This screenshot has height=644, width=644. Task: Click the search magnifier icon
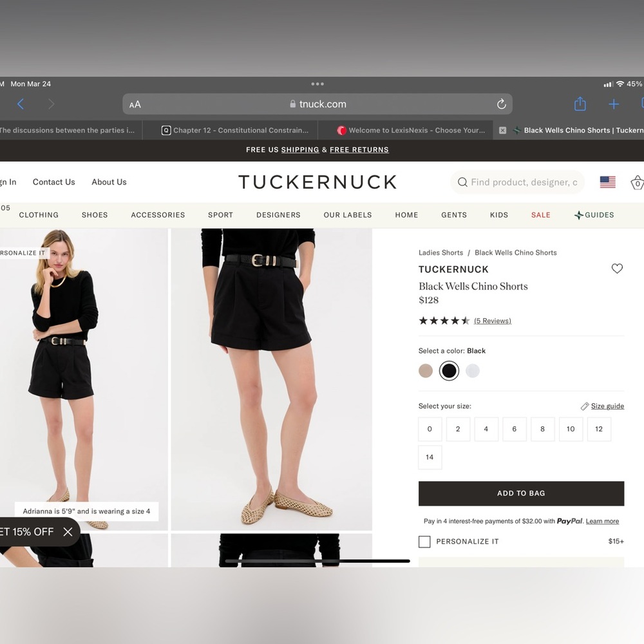462,182
